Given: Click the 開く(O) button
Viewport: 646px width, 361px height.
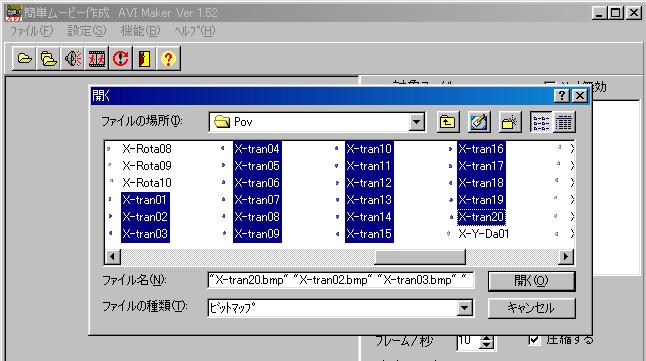Looking at the screenshot, I should pyautogui.click(x=531, y=281).
